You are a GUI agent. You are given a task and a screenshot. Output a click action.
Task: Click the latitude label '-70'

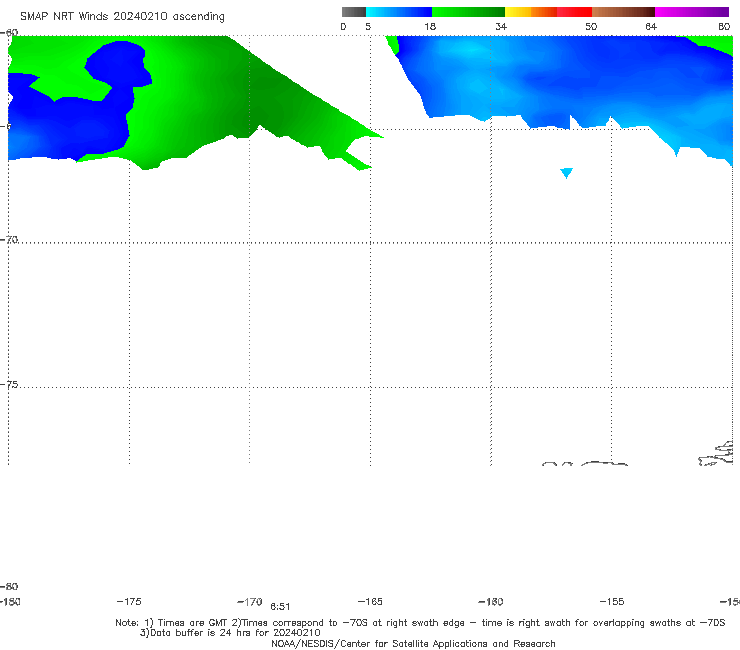[9, 239]
